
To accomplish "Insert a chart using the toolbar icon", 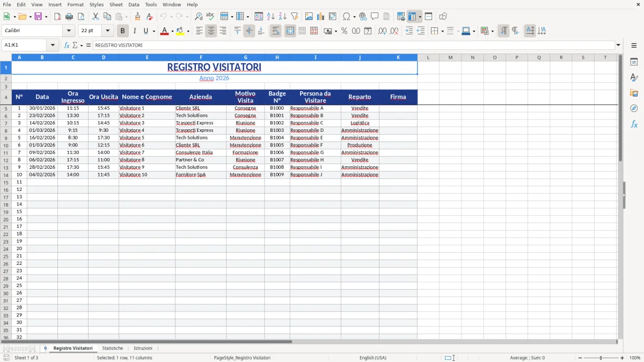I will [321, 16].
